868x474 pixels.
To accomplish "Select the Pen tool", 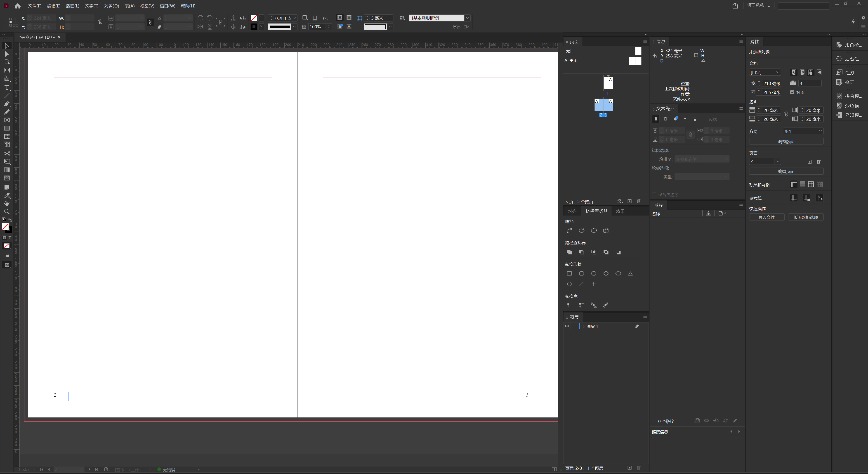I will pos(7,104).
